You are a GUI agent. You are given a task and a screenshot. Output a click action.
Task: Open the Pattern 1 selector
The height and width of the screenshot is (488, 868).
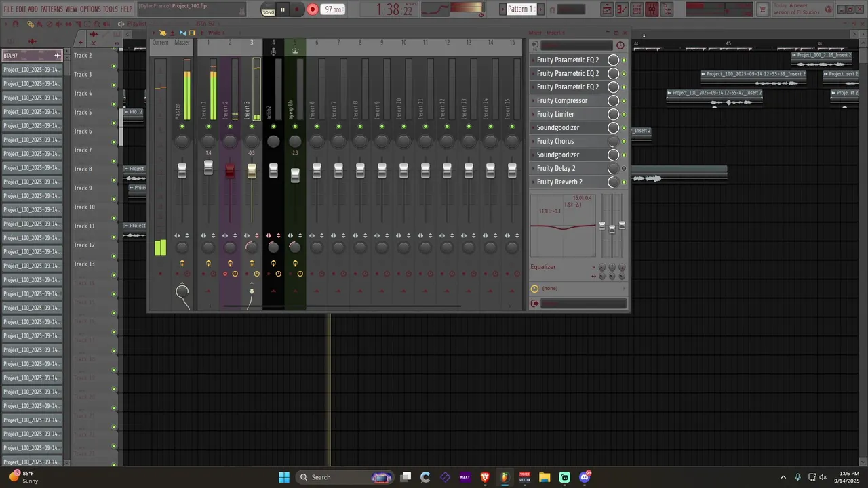[520, 9]
